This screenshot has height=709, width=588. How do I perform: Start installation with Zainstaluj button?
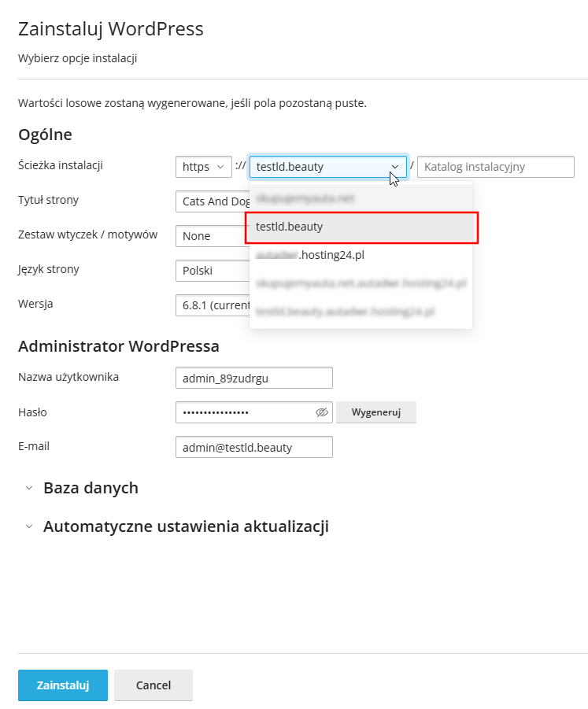(x=63, y=685)
